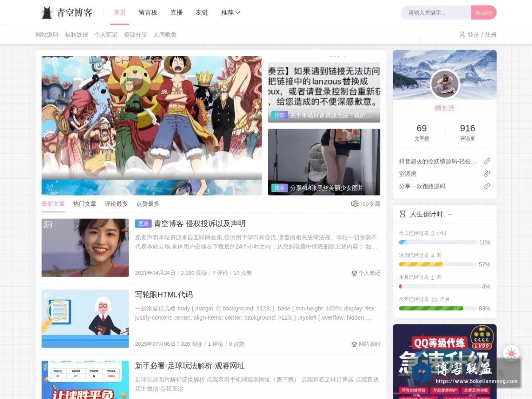Switch to 评论最多 tab
The width and height of the screenshot is (532, 399).
point(116,204)
